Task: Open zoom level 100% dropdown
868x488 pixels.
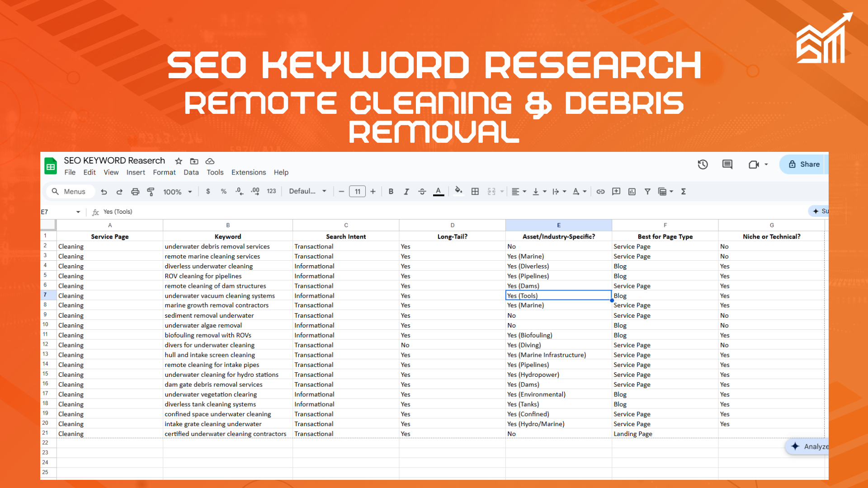Action: click(x=178, y=192)
